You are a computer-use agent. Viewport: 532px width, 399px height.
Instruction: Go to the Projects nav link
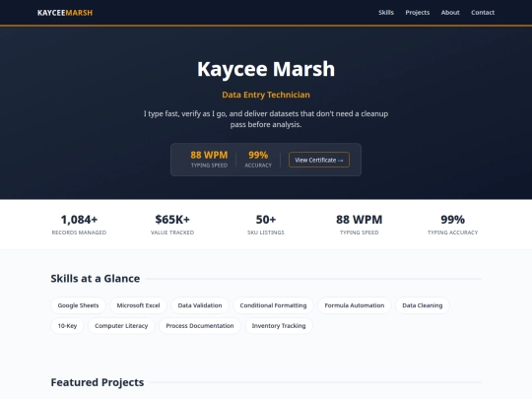[x=418, y=13]
